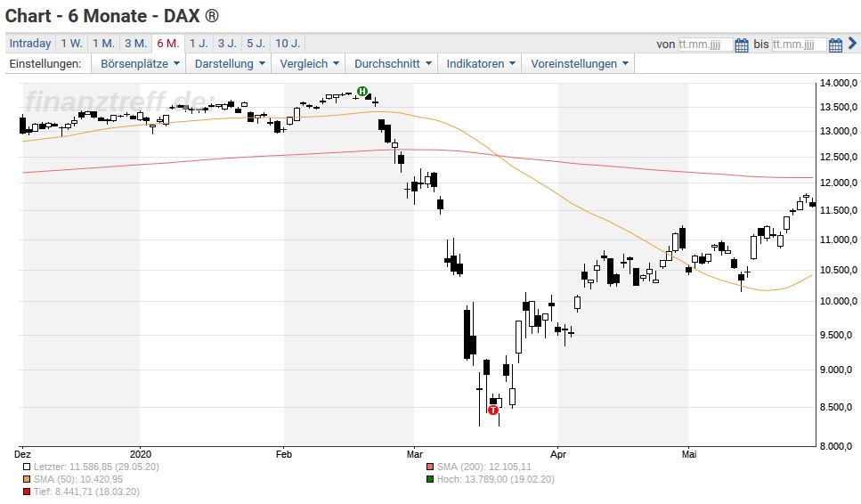
Task: Click the blue arrow to apply date range
Action: click(x=852, y=44)
